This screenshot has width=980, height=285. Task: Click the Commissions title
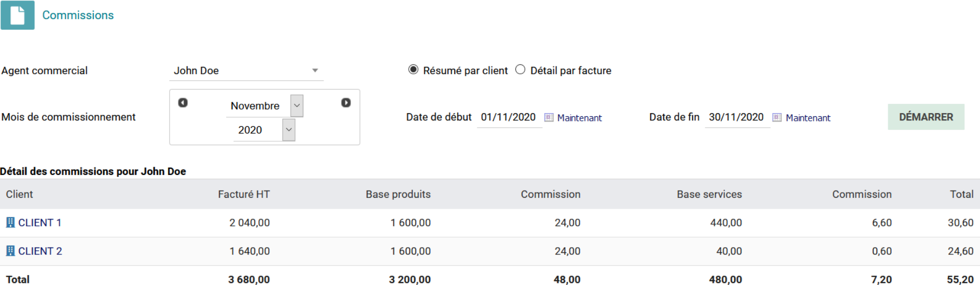click(x=78, y=15)
